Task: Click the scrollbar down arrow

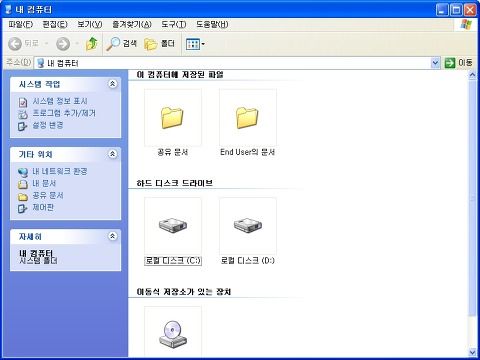Action: pyautogui.click(x=472, y=352)
